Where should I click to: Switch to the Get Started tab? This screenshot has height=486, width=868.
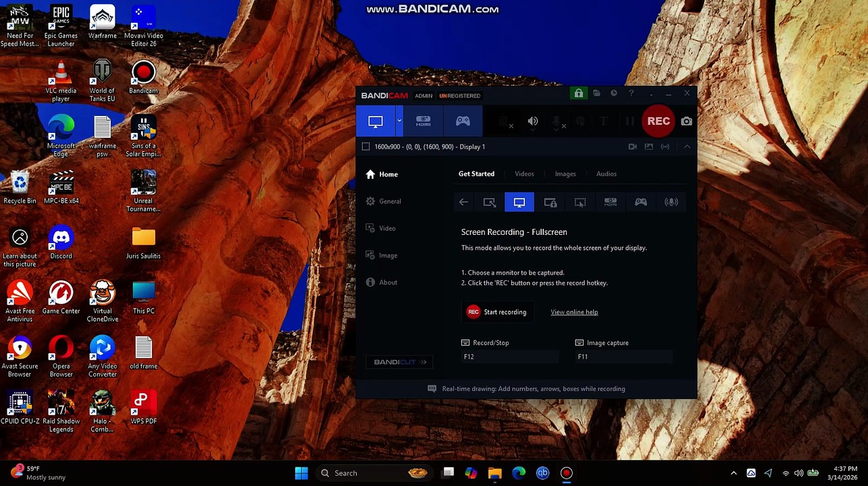point(476,174)
